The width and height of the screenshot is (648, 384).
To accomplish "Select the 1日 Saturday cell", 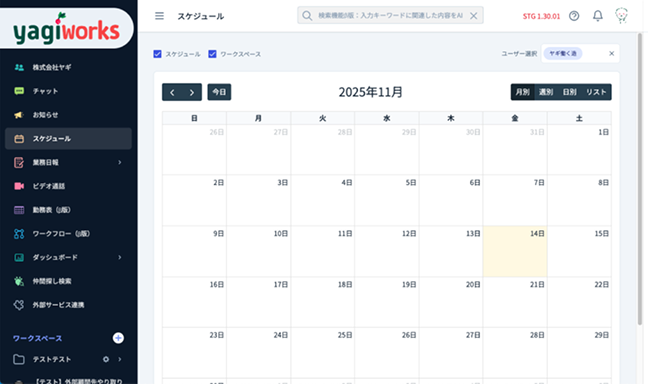I will (x=579, y=149).
